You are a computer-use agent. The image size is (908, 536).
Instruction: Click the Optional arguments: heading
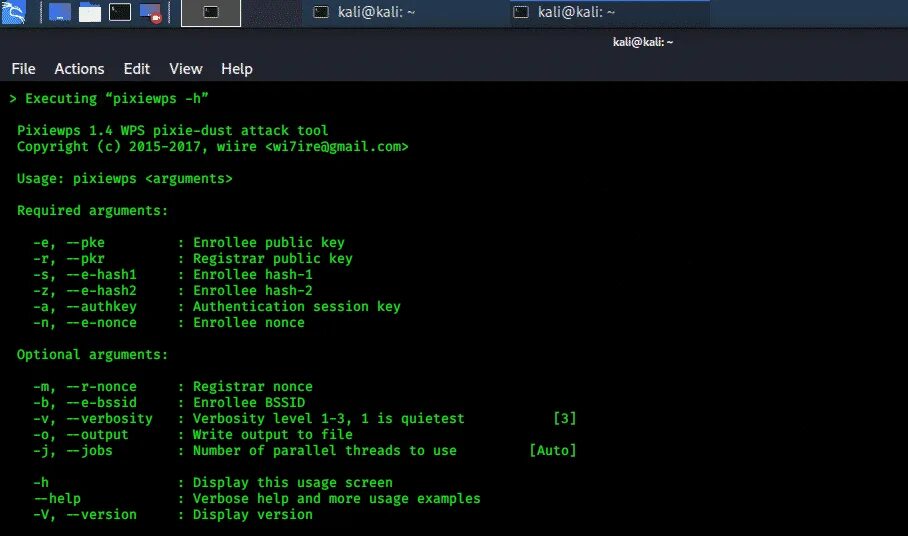pos(93,355)
